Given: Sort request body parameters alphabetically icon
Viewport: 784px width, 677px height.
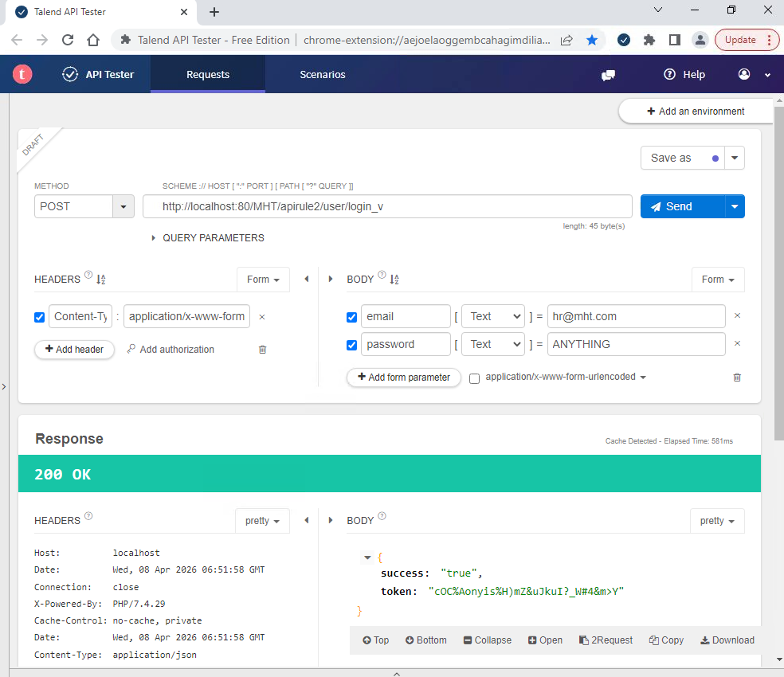Looking at the screenshot, I should pyautogui.click(x=394, y=280).
